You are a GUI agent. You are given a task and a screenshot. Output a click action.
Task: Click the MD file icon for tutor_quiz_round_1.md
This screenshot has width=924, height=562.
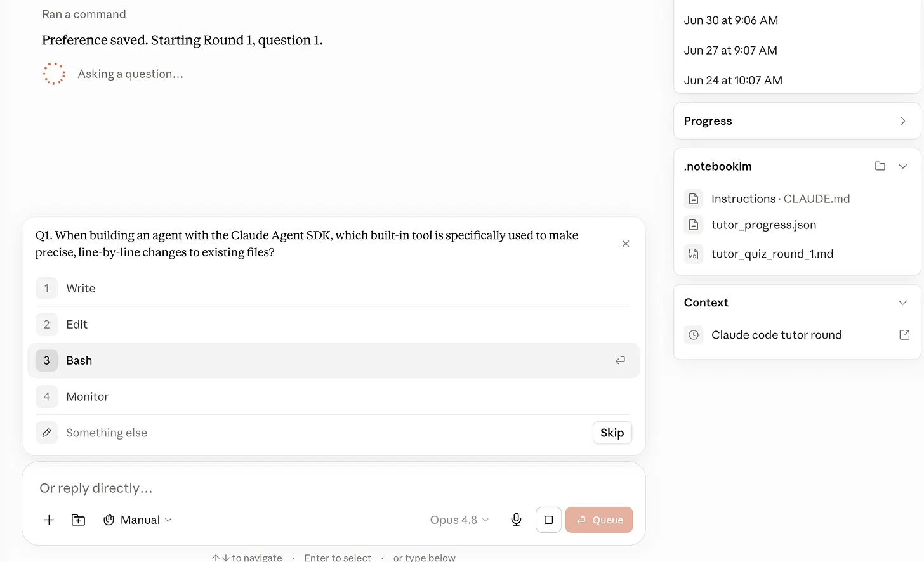pyautogui.click(x=694, y=254)
